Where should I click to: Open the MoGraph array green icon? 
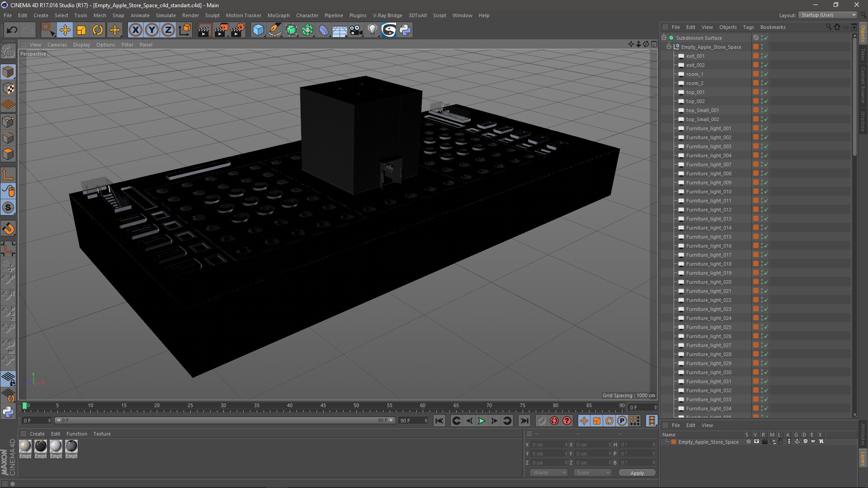point(308,30)
